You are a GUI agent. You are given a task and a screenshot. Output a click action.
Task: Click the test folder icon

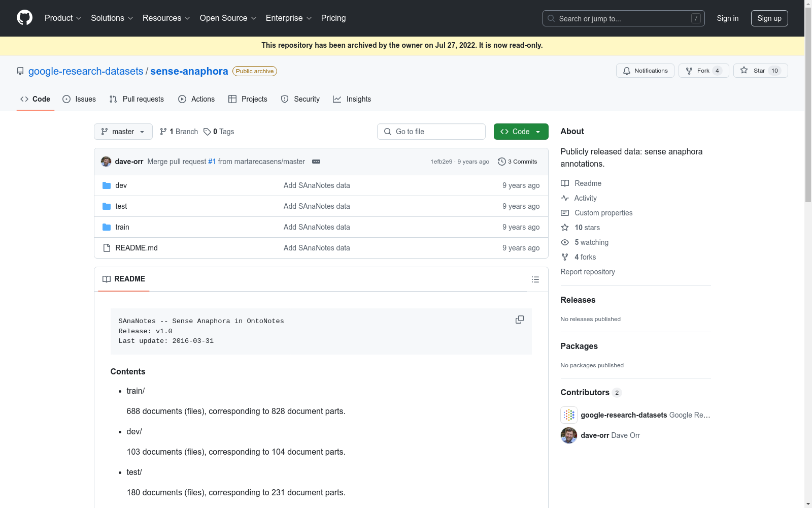coord(107,206)
